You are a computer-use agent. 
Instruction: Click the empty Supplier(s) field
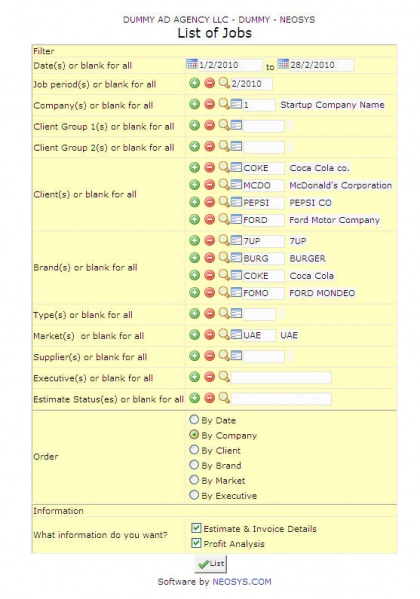pyautogui.click(x=264, y=356)
